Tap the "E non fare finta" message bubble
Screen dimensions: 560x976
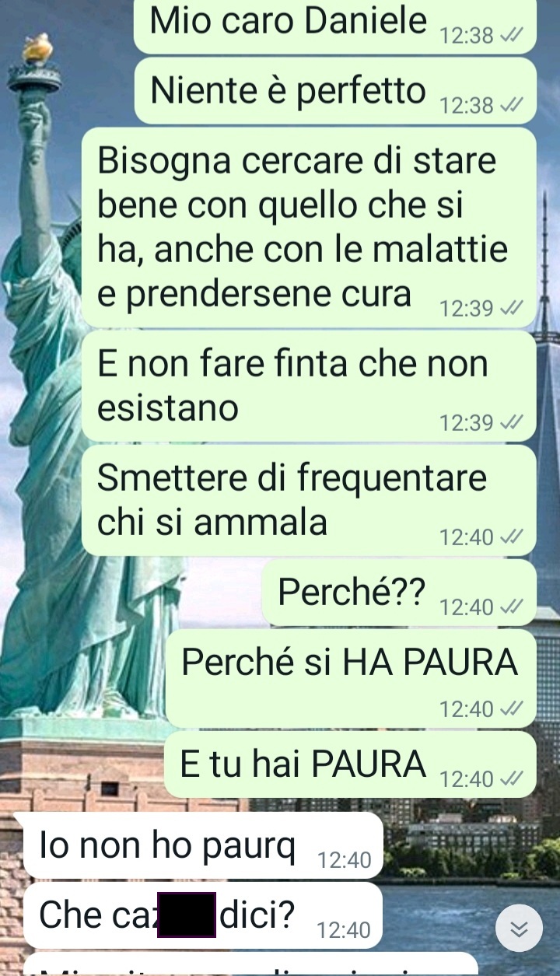(x=309, y=387)
